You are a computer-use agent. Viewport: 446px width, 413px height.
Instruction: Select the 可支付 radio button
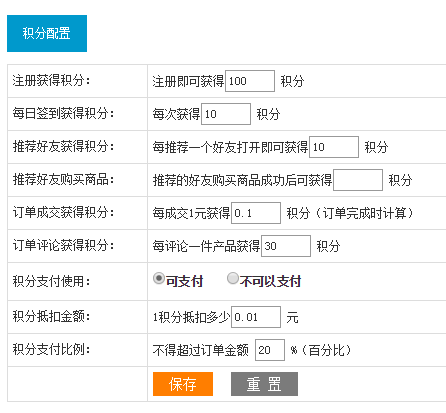[159, 278]
